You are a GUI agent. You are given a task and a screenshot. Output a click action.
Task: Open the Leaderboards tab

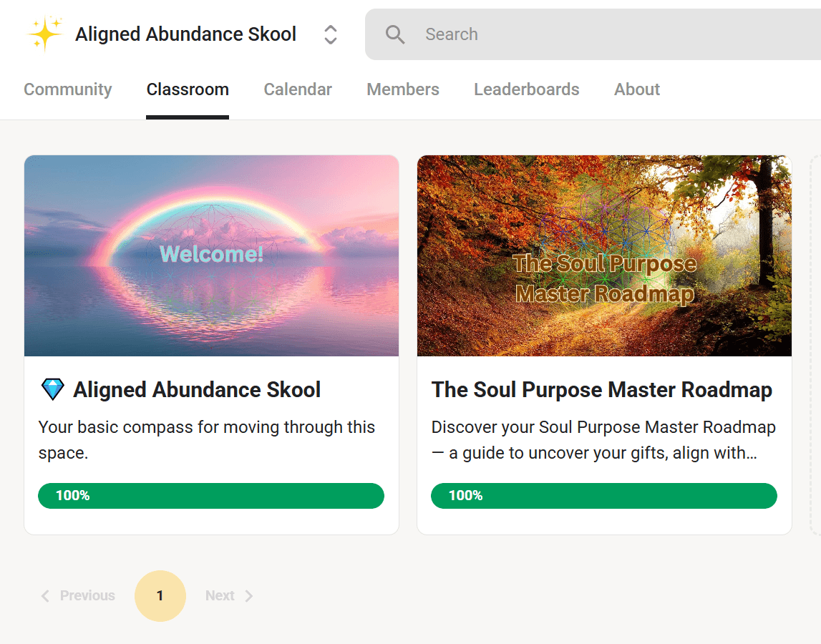tap(527, 89)
